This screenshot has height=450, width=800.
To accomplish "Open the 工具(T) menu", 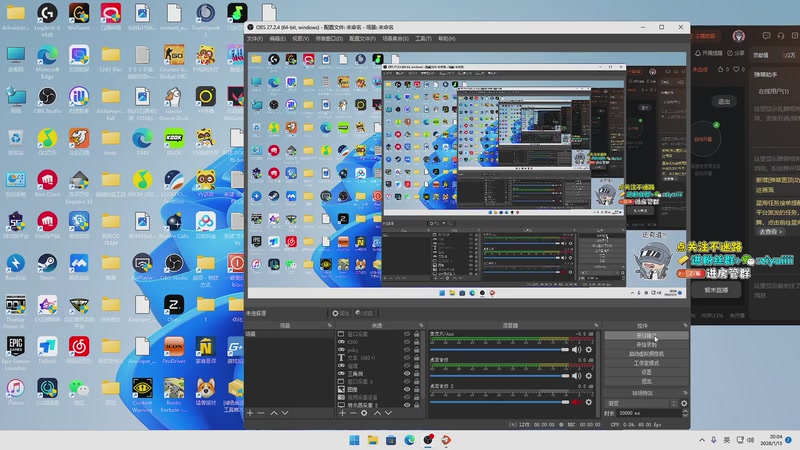I will pos(423,39).
